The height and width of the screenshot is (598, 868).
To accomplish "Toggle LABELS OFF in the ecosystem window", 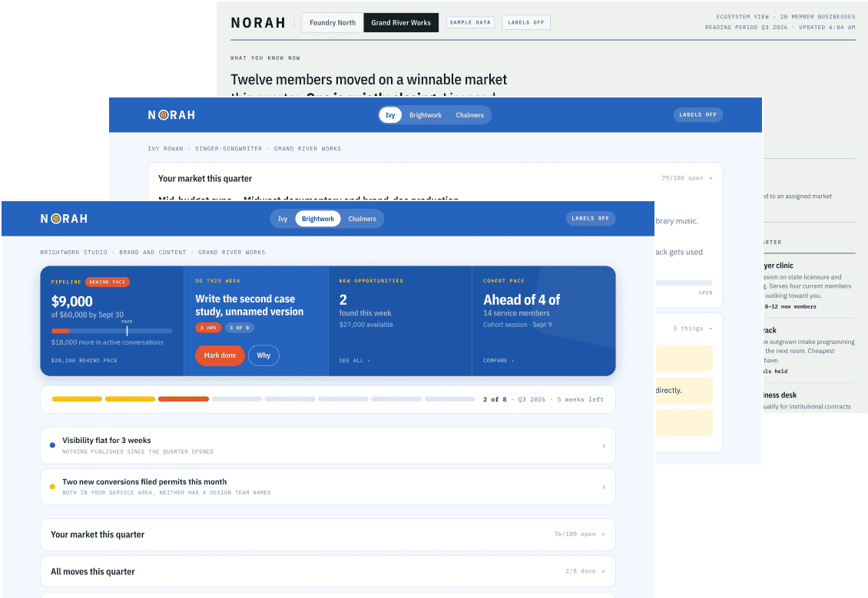I will click(526, 23).
